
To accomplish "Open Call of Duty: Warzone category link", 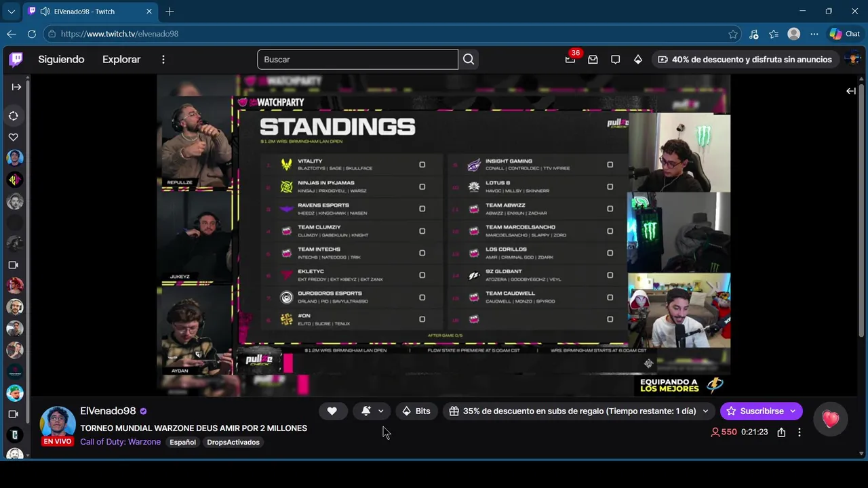I will click(121, 442).
